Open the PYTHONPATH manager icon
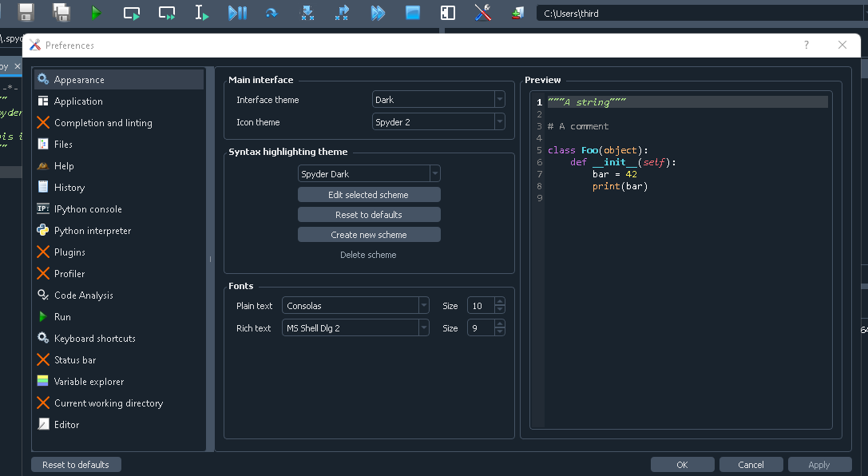The height and width of the screenshot is (476, 868). [517, 13]
